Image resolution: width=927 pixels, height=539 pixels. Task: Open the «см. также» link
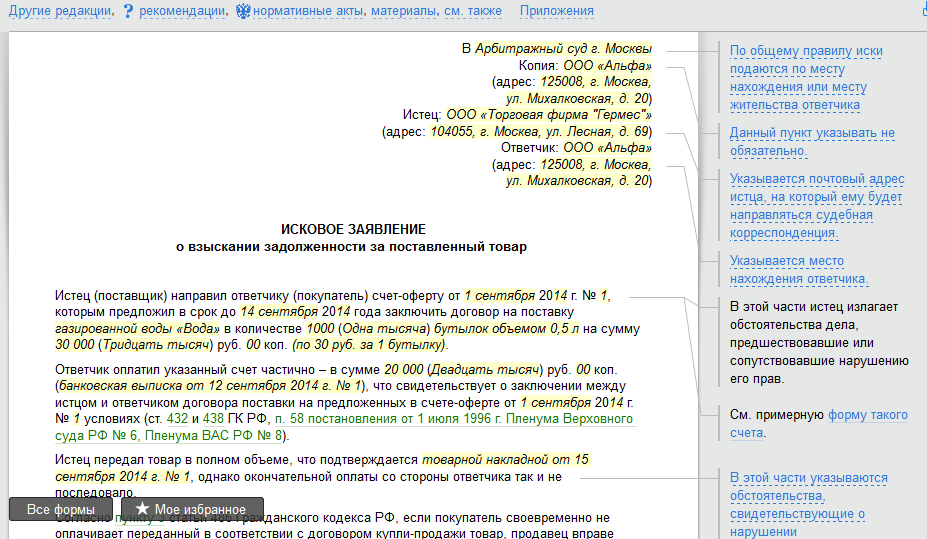pos(474,11)
